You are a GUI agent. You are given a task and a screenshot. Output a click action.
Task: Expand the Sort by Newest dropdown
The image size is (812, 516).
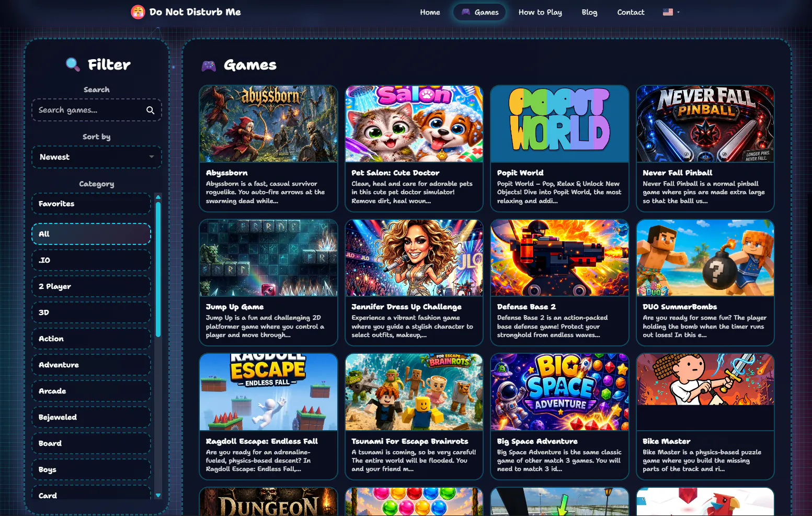97,157
